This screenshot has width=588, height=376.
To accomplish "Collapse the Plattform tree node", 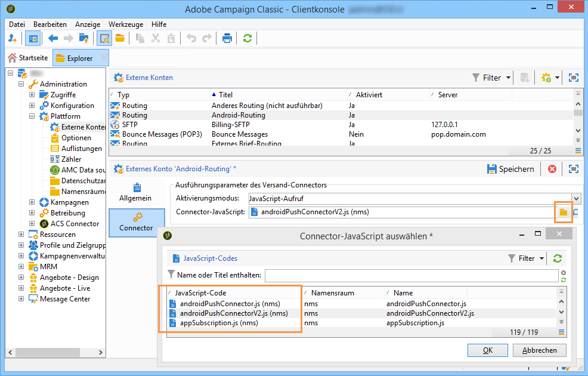I will 32,116.
